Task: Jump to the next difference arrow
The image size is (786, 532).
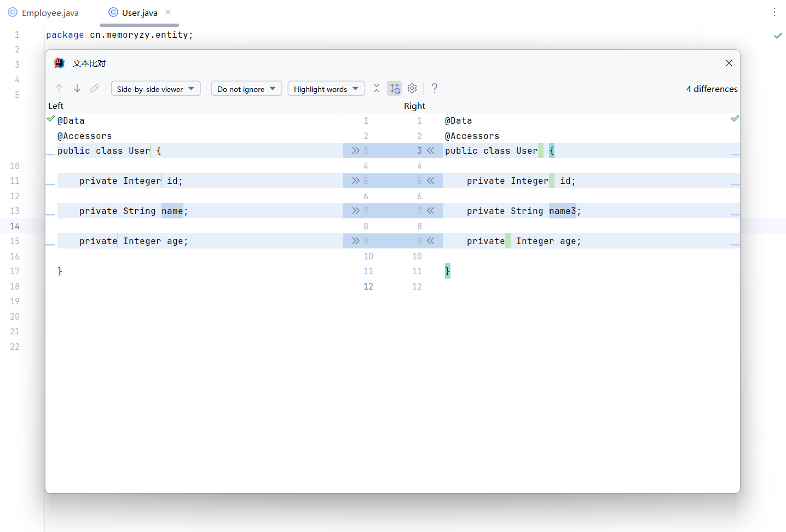Action: click(77, 88)
